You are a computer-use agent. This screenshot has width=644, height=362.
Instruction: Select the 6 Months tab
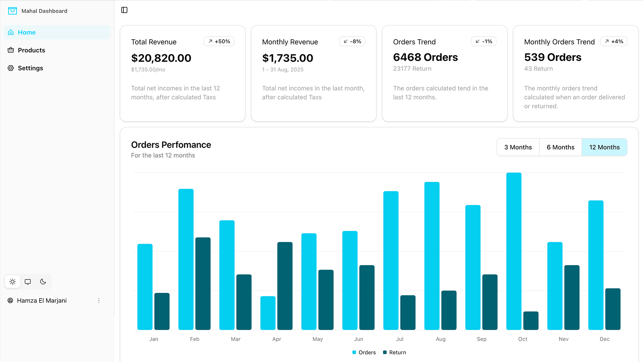point(560,147)
